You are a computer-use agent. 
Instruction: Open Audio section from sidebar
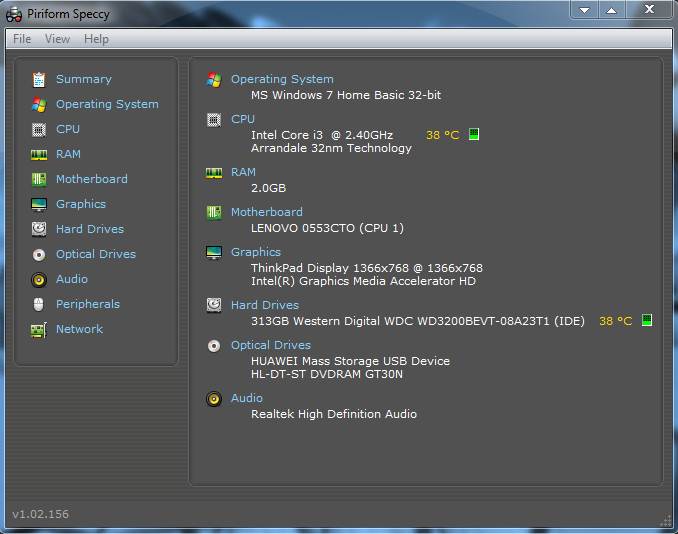click(72, 279)
